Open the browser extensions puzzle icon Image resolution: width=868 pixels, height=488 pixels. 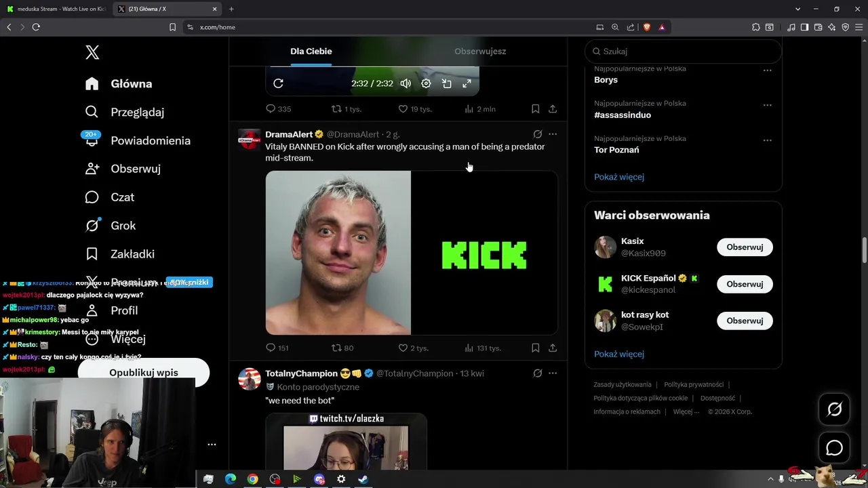(x=755, y=27)
